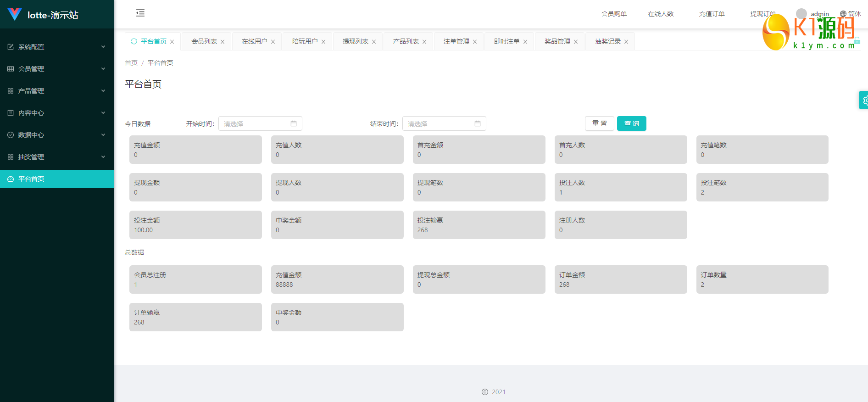
Task: Close the 会员列表 tab
Action: pos(223,42)
